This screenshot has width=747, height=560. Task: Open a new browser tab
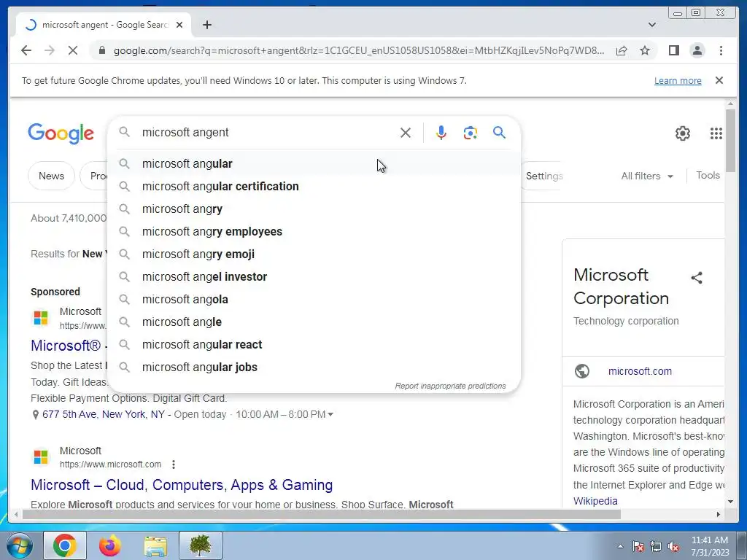206,25
